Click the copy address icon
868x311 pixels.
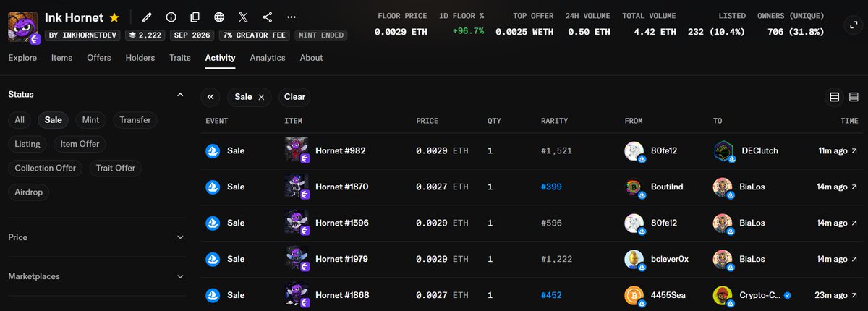pyautogui.click(x=195, y=17)
